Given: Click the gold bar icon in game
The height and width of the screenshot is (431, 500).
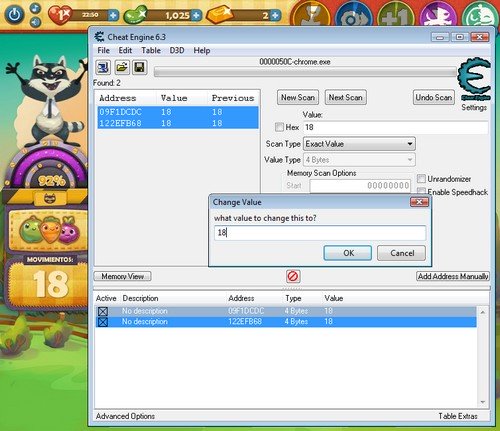Looking at the screenshot, I should tap(220, 15).
